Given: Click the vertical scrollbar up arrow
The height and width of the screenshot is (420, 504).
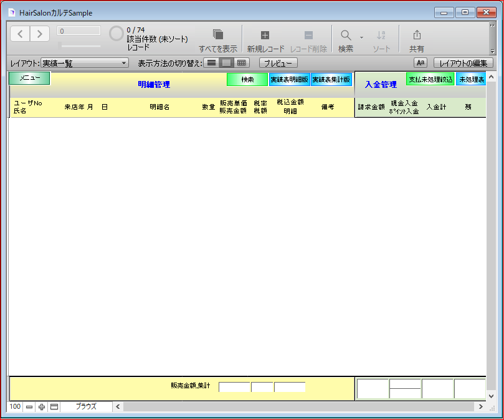Looking at the screenshot, I should 491,77.
